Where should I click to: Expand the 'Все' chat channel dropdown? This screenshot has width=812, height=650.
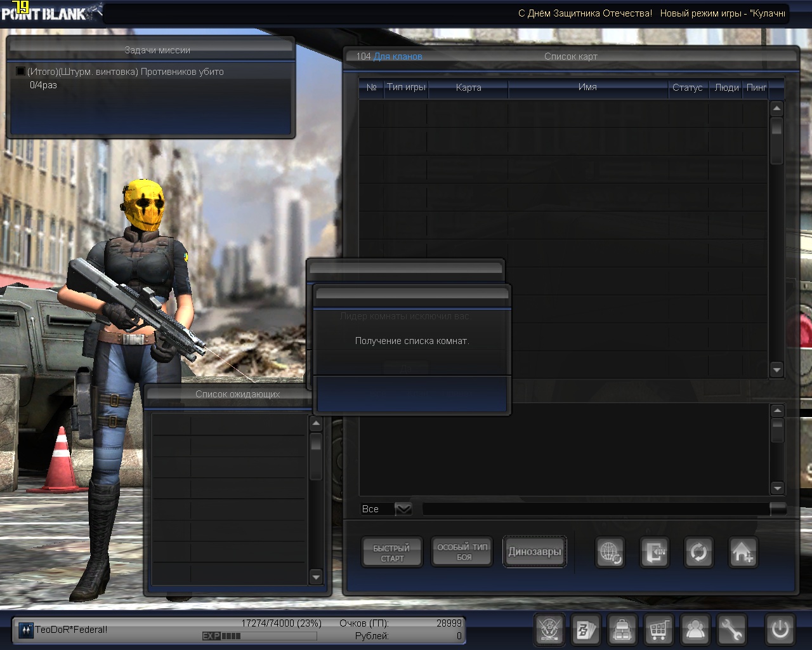(x=403, y=509)
